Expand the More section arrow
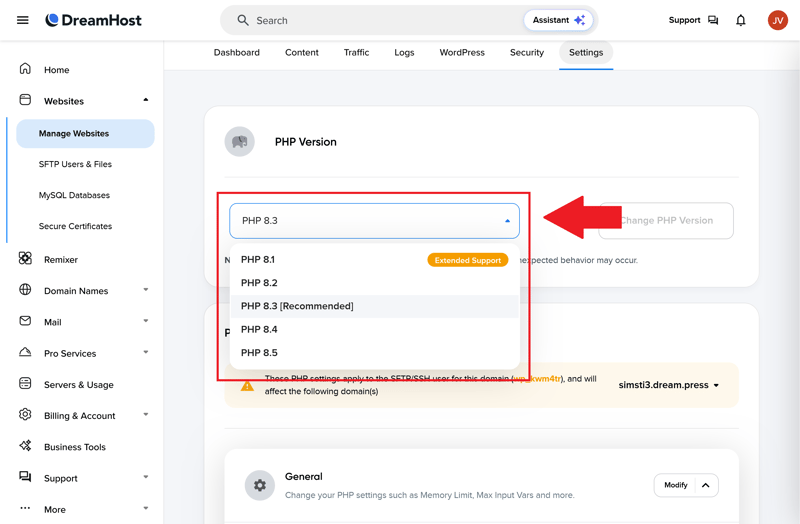This screenshot has width=800, height=524. point(146,508)
